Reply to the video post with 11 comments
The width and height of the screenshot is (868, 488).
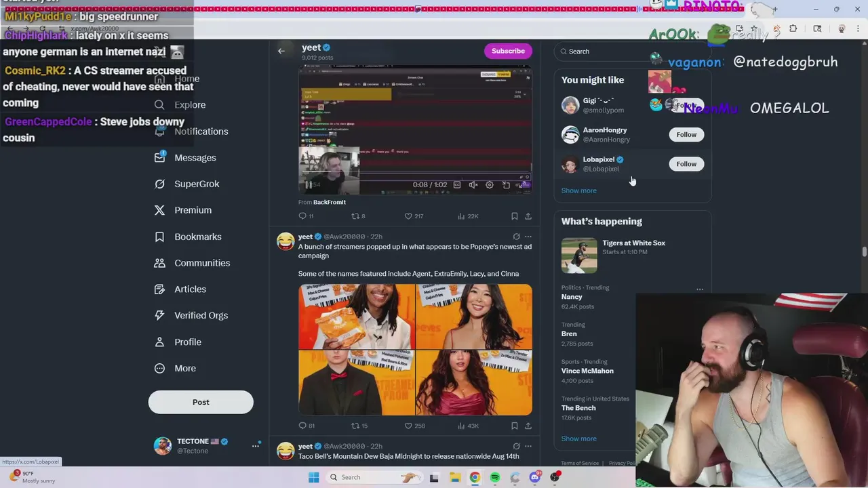click(x=306, y=216)
